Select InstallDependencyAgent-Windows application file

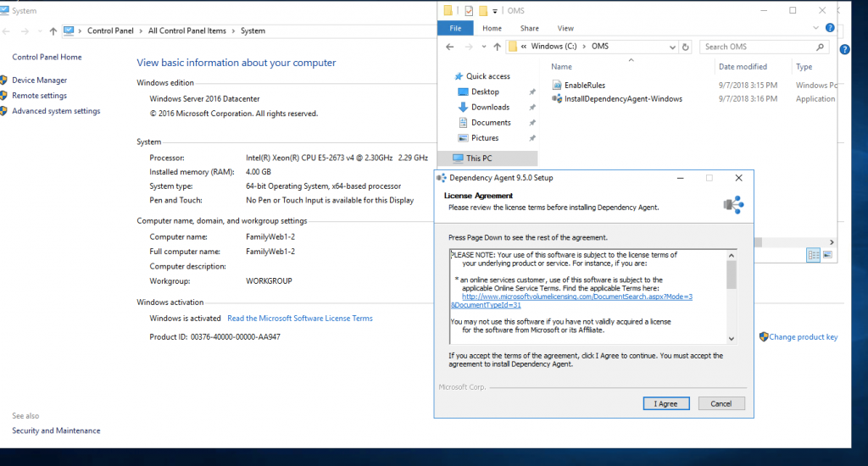point(623,99)
